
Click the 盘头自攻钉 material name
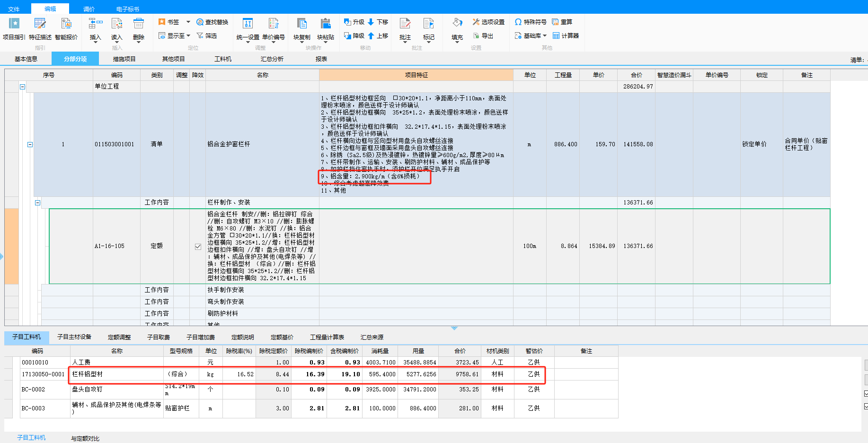[87, 389]
